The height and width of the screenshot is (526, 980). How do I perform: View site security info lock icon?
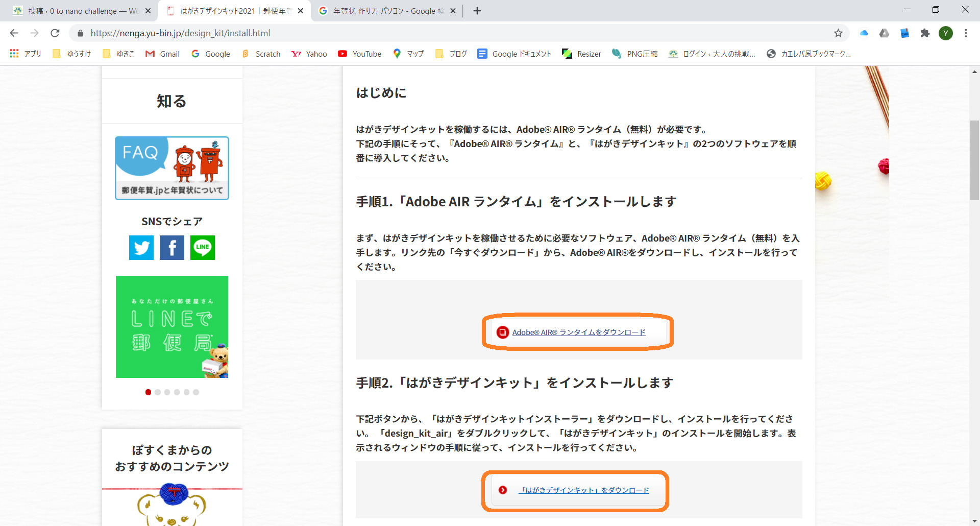[x=80, y=33]
